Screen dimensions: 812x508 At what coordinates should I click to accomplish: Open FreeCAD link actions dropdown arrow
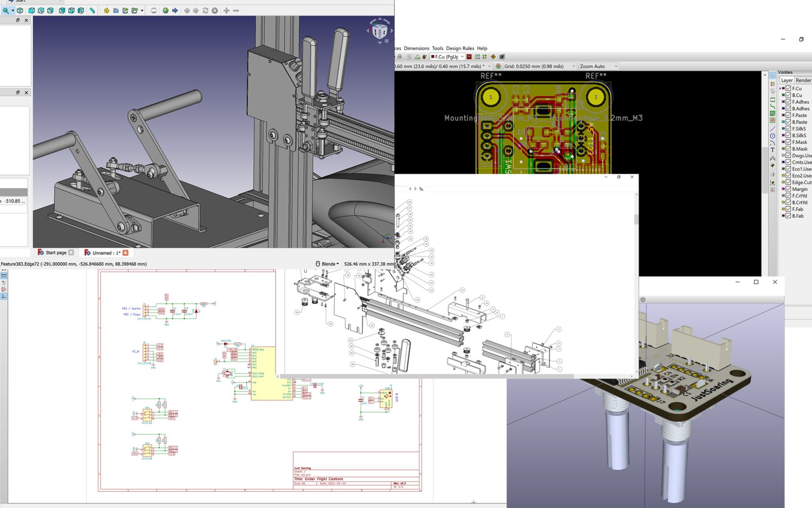(x=142, y=10)
